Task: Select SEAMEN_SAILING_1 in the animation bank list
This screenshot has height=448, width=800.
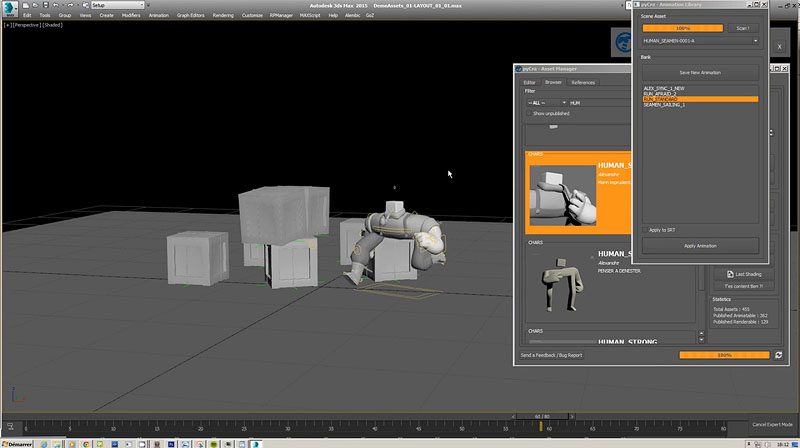Action: pos(664,104)
